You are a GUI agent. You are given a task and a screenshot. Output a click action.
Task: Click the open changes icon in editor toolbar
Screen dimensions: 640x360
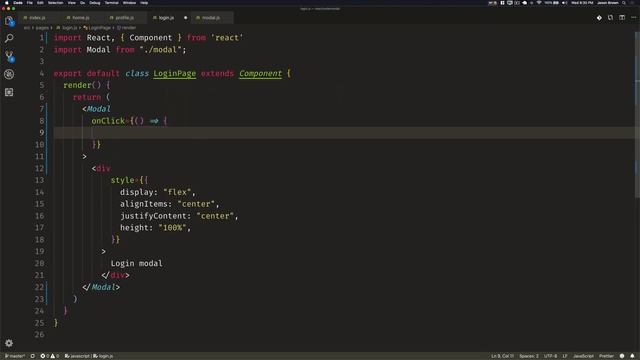[610, 18]
